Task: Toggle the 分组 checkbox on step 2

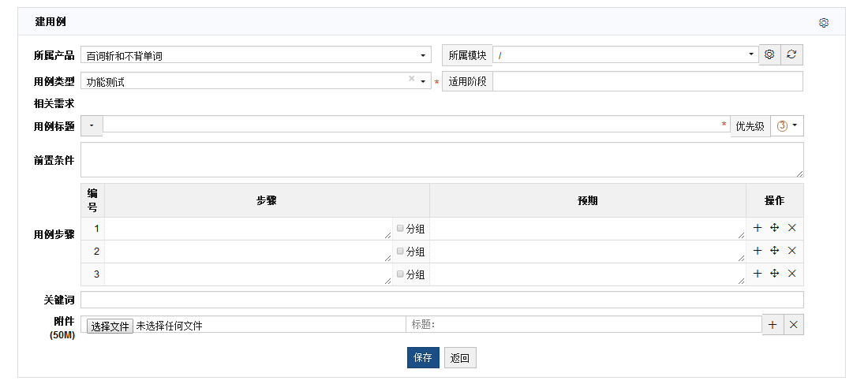Action: click(400, 251)
